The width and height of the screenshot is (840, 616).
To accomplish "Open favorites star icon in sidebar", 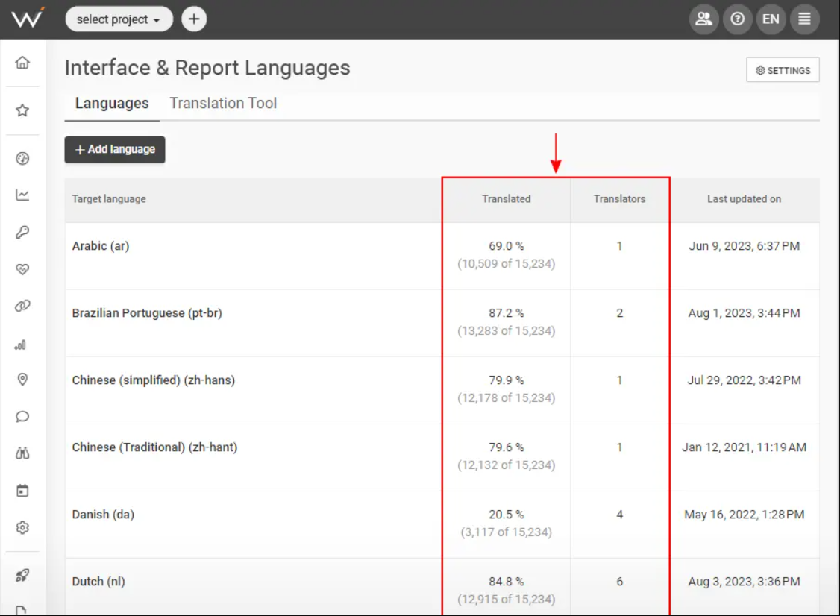I will click(x=22, y=110).
